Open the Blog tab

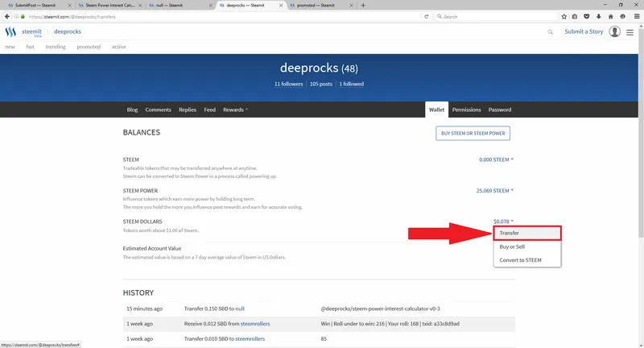132,110
